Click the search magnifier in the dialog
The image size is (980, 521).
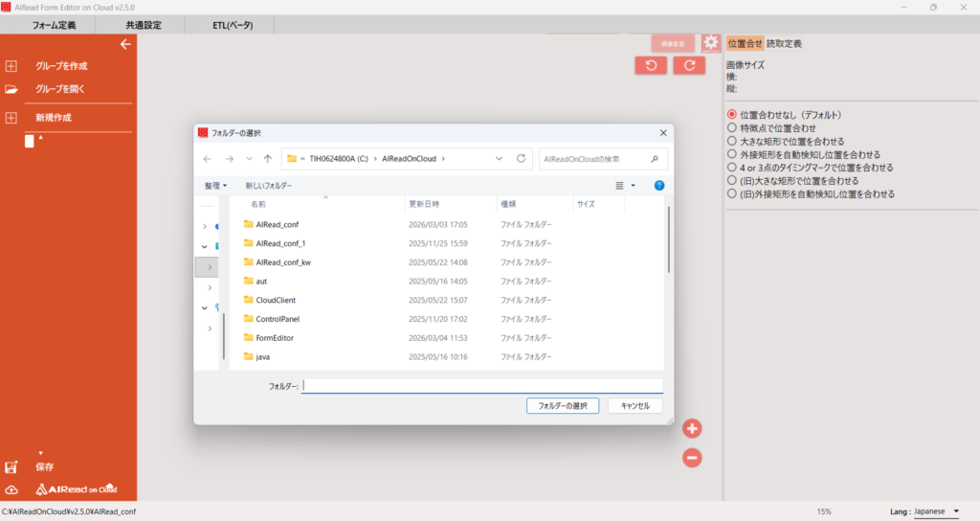[x=655, y=159]
